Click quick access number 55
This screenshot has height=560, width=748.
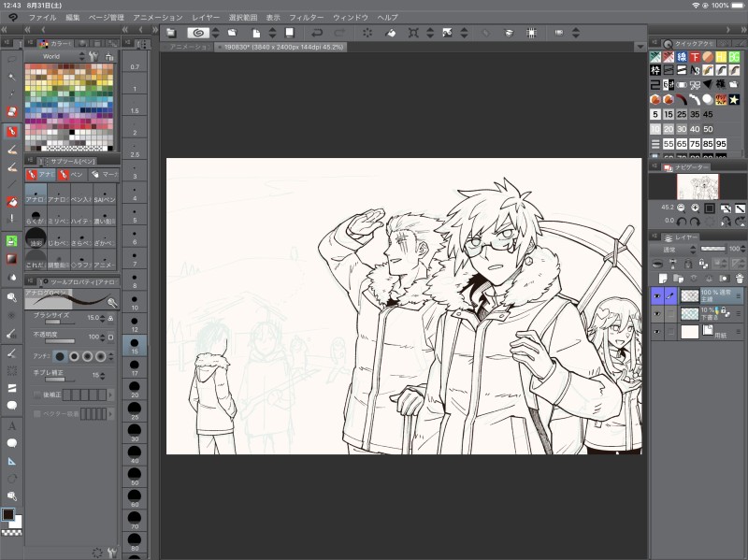pos(669,144)
